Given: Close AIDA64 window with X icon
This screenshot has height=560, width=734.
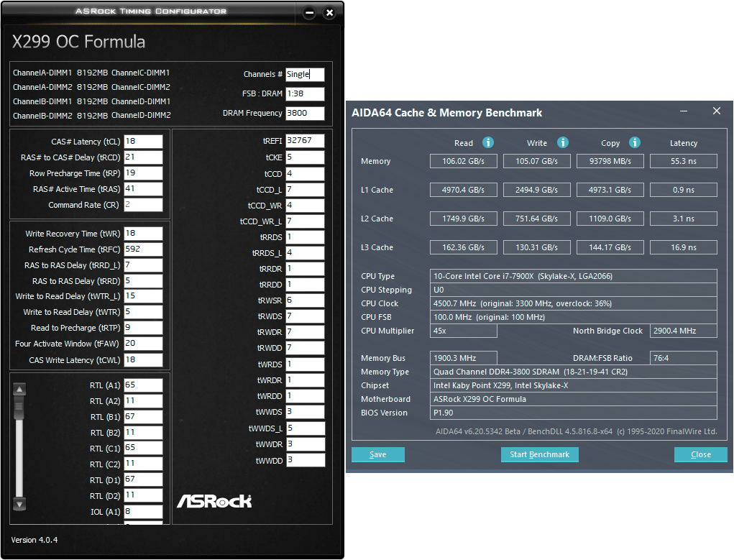Looking at the screenshot, I should [x=716, y=111].
